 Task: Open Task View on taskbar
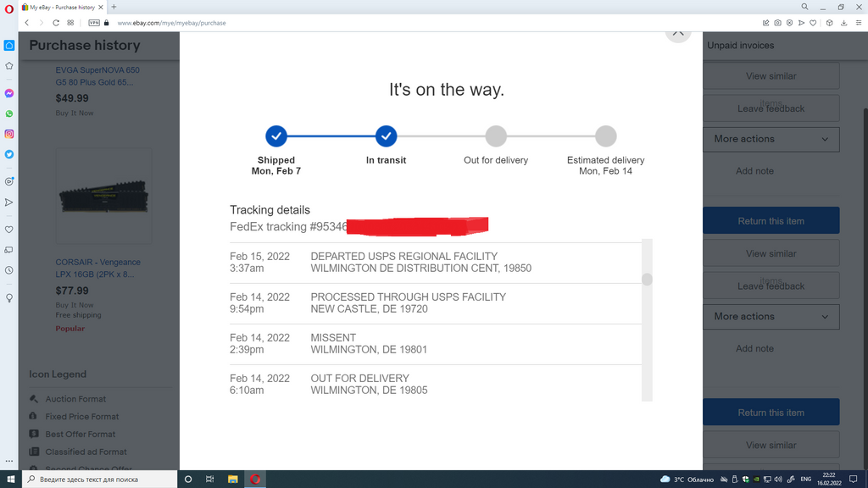(210, 480)
